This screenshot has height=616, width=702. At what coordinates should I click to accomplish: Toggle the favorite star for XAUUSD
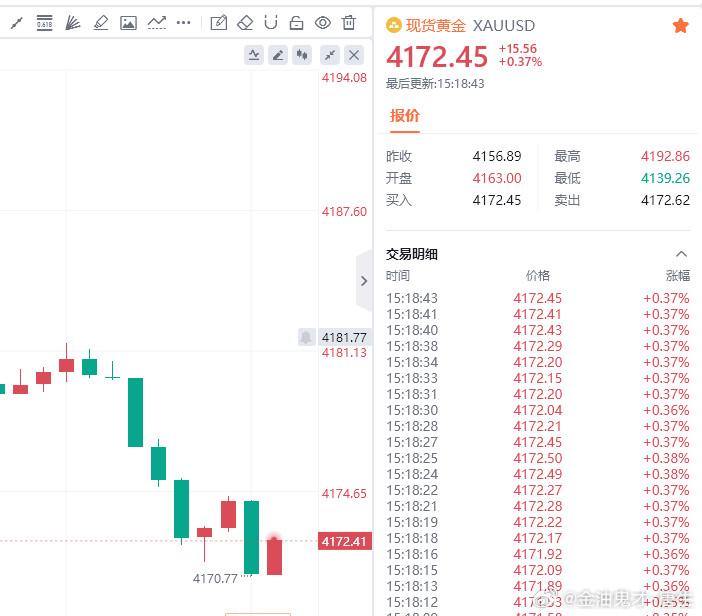click(681, 26)
